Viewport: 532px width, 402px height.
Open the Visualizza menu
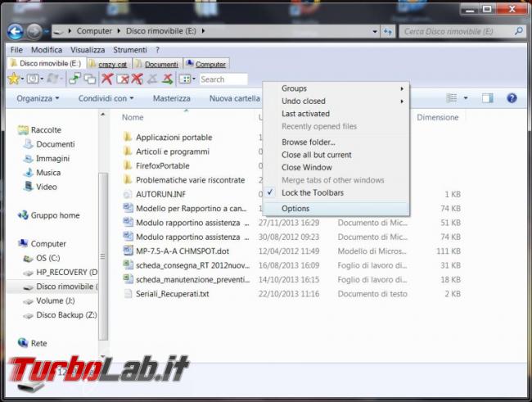88,50
